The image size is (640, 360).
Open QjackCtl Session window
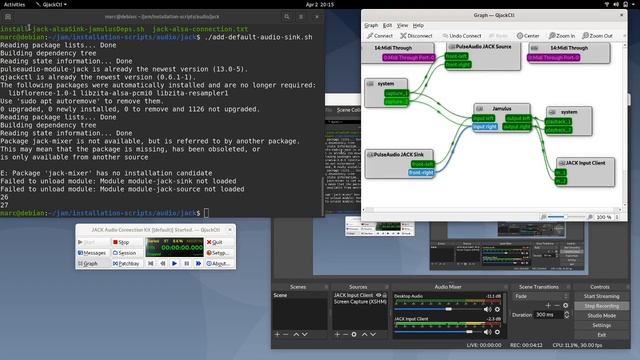coord(127,253)
